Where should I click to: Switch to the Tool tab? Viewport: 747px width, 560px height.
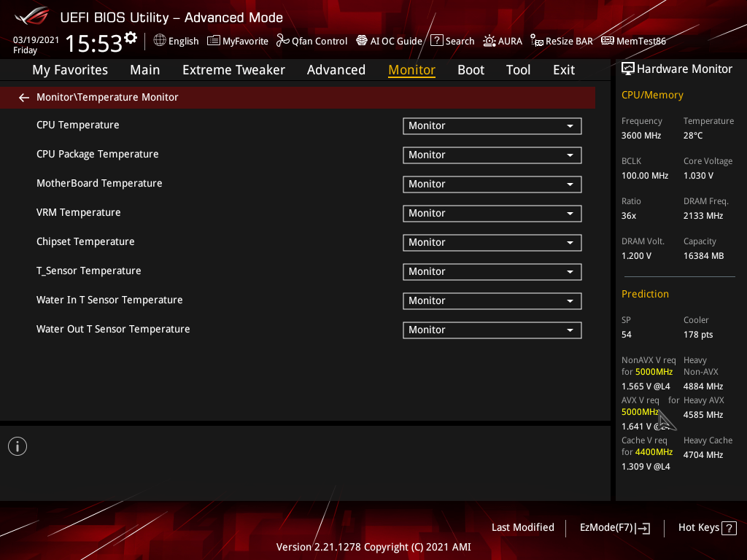pos(518,70)
